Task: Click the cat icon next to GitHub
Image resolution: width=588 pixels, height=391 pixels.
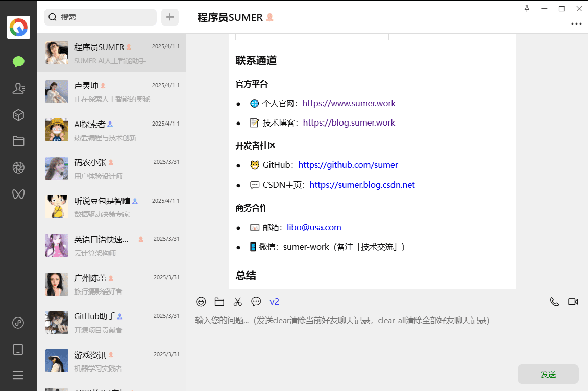Action: (x=255, y=165)
